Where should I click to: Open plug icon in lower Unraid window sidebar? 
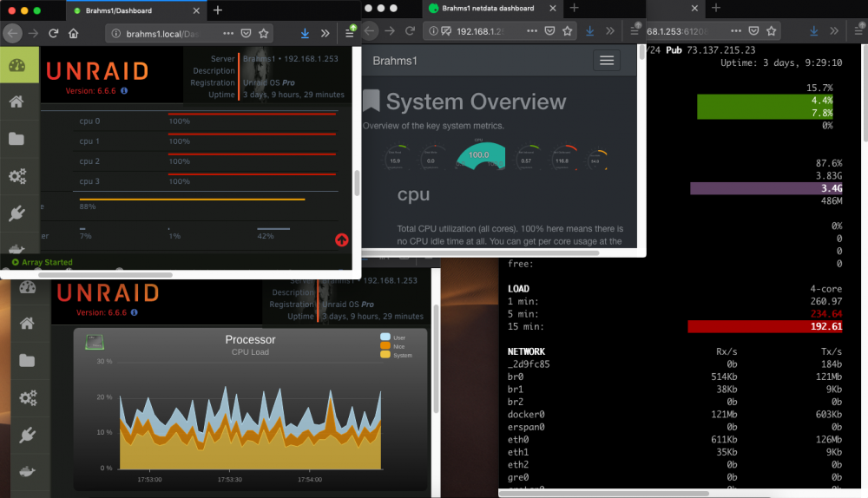[28, 435]
